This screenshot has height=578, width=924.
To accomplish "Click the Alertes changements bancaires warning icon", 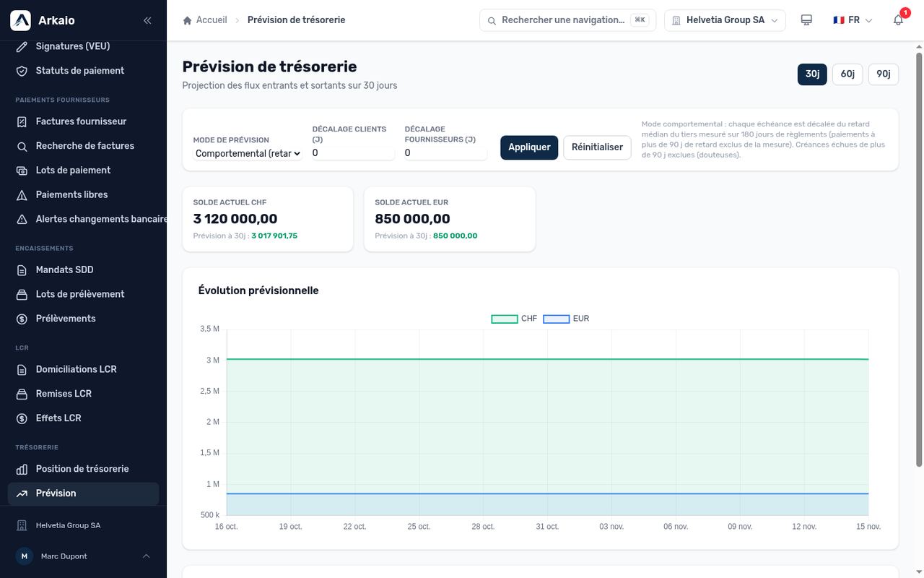I will (x=22, y=219).
